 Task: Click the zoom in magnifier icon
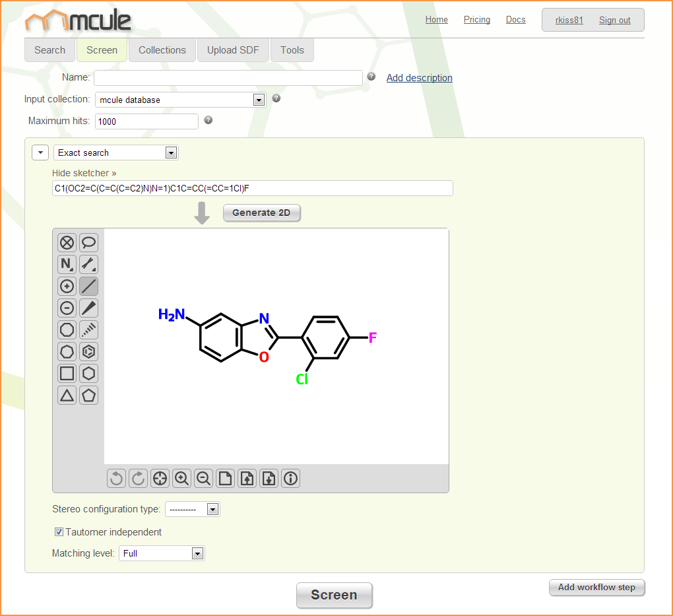coord(181,479)
